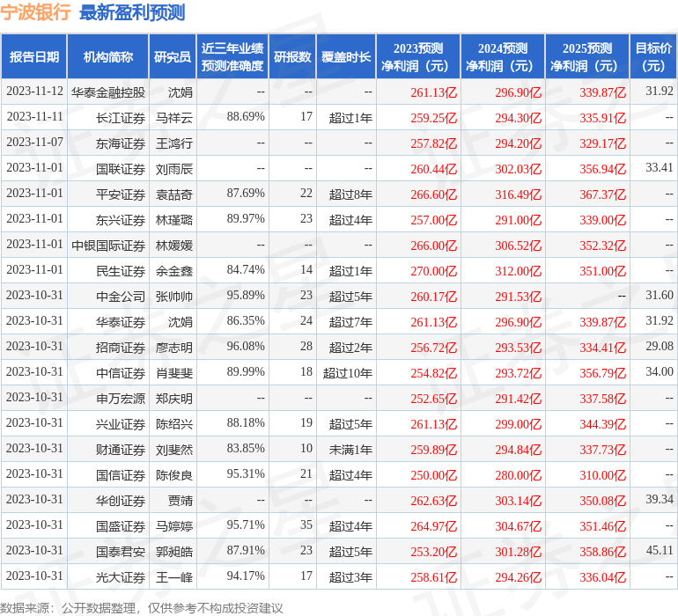Click the 2023-11-12 date cell
This screenshot has height=616, width=678.
click(x=34, y=92)
